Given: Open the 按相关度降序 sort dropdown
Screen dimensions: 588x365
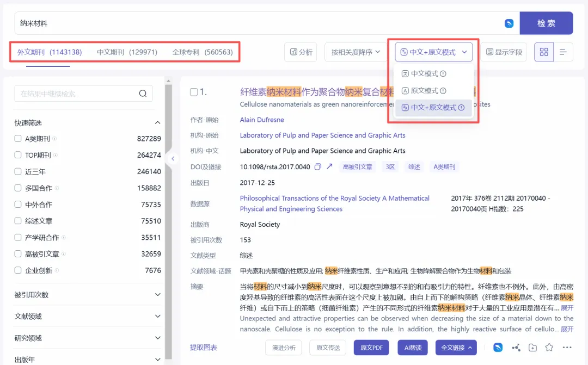Looking at the screenshot, I should click(355, 52).
